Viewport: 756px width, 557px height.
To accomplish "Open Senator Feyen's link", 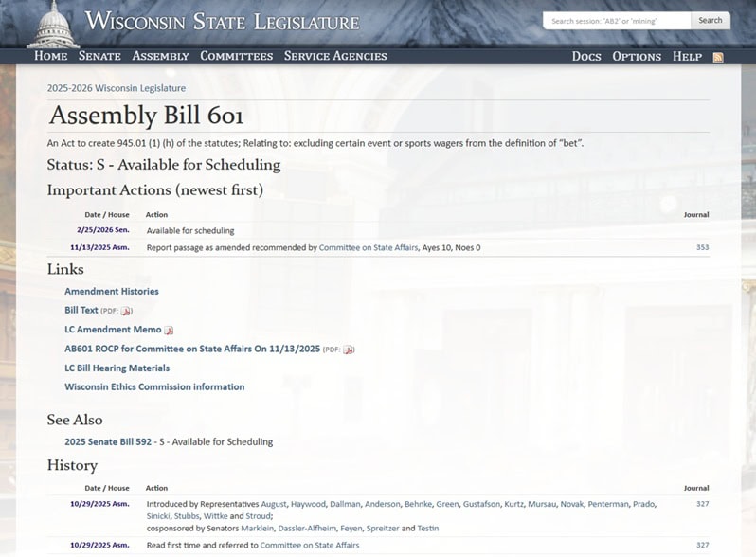I will (x=351, y=528).
